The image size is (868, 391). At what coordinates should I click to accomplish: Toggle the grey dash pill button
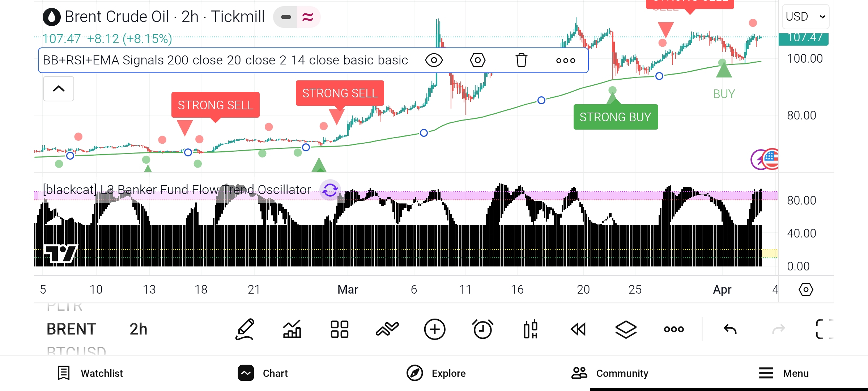coord(286,17)
